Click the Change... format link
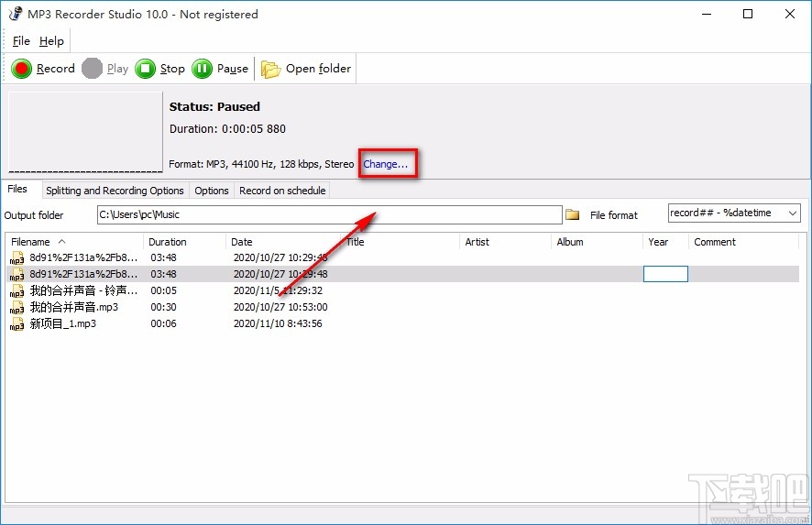Image resolution: width=812 pixels, height=525 pixels. [385, 164]
